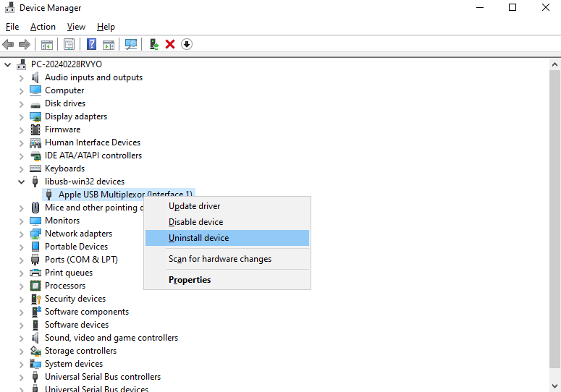Click the Storage controllers icon

click(35, 351)
